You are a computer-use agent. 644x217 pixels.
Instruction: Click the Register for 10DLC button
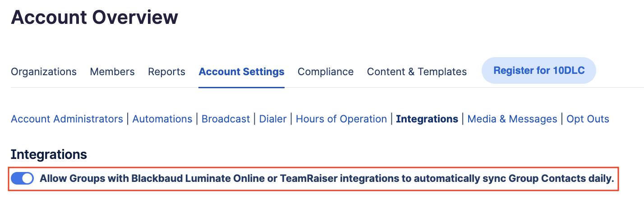pyautogui.click(x=539, y=71)
